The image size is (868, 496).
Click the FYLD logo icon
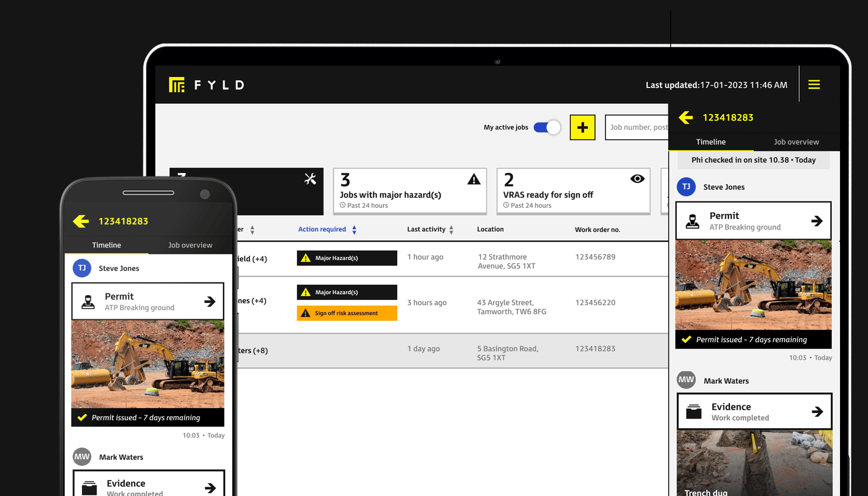(177, 85)
